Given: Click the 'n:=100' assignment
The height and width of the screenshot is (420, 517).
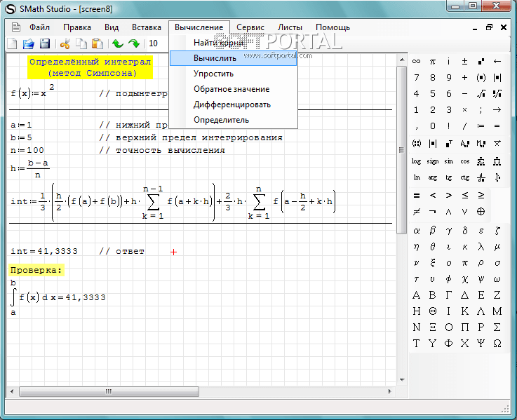Looking at the screenshot, I should click(x=27, y=150).
